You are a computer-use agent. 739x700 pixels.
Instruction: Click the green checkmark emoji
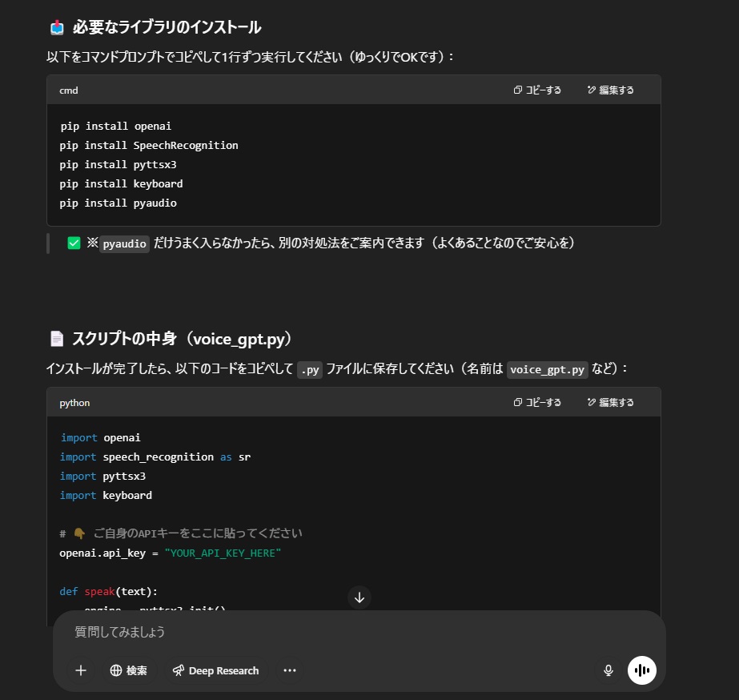[x=74, y=243]
